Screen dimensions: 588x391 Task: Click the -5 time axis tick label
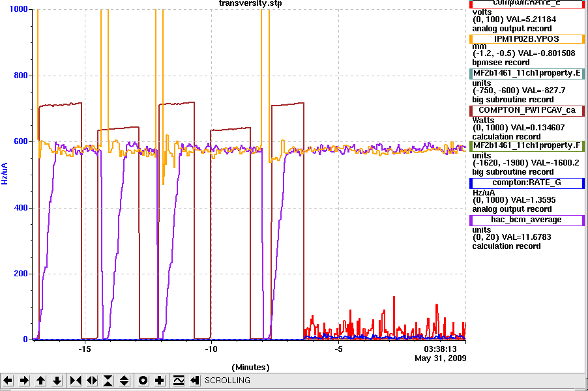(338, 349)
